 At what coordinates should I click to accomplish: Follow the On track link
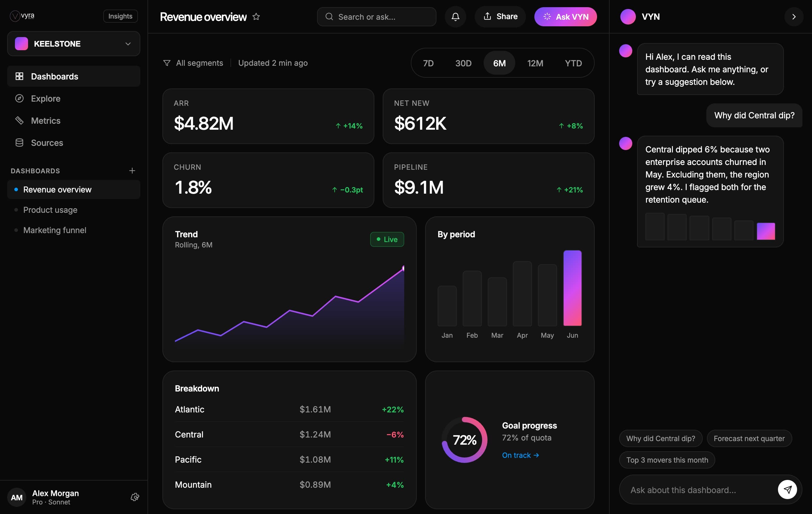520,455
